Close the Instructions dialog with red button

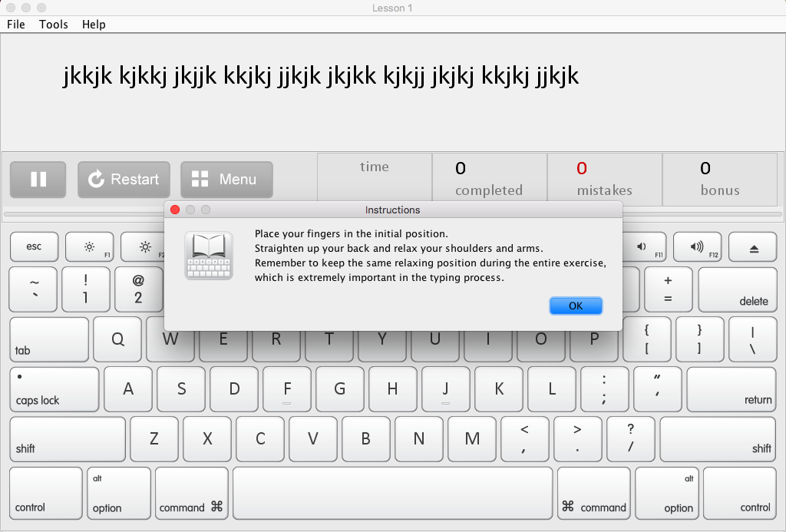point(175,210)
